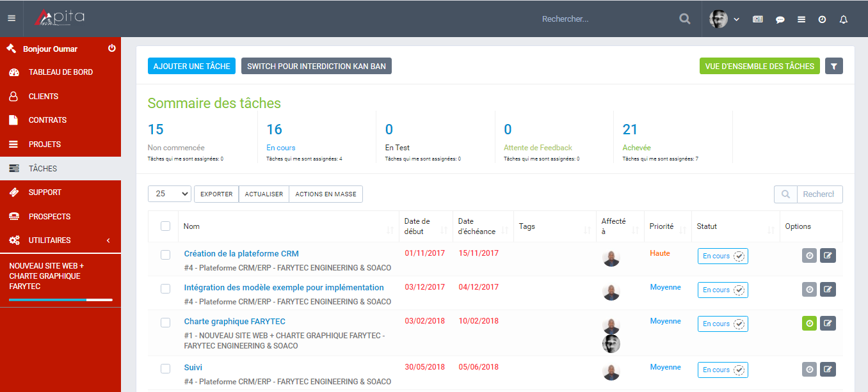Check the Suivi task row

(x=166, y=368)
